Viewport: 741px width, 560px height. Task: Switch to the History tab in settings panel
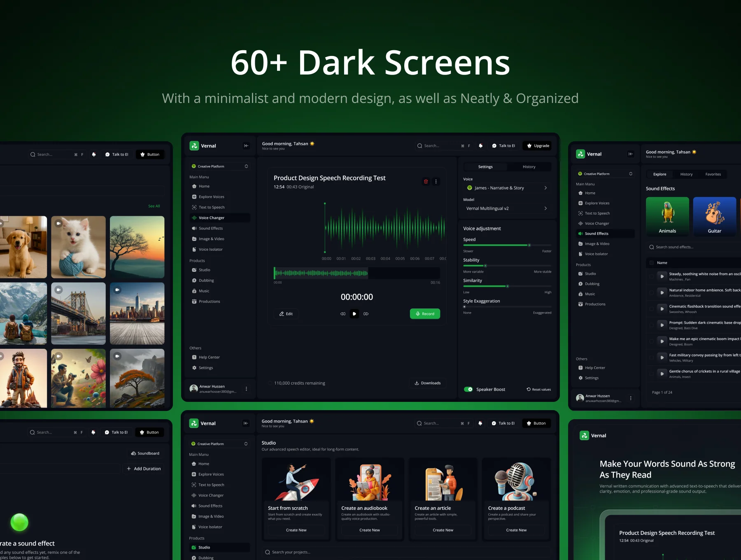[x=529, y=167]
